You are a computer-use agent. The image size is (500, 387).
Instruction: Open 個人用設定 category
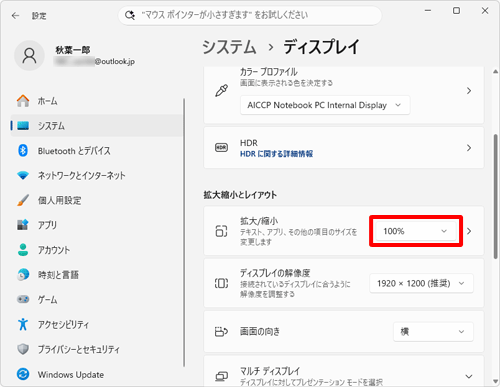(x=97, y=200)
